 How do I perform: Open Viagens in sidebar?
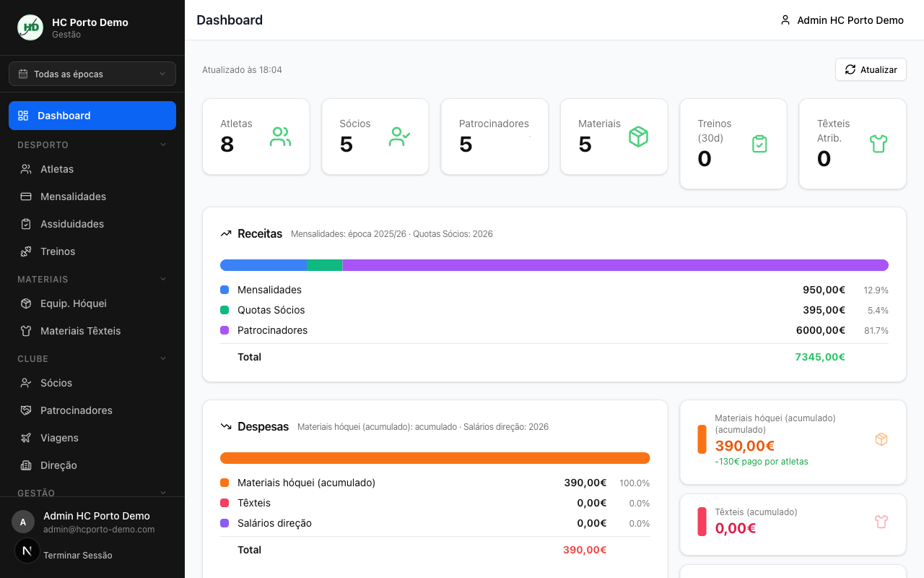coord(92,438)
